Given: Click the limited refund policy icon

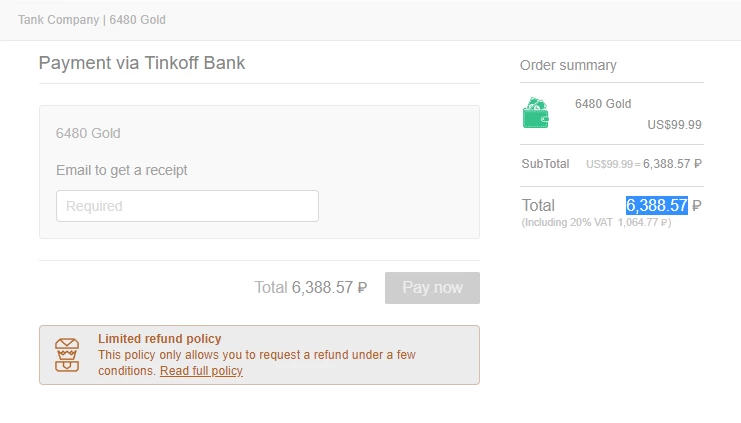Looking at the screenshot, I should point(67,355).
